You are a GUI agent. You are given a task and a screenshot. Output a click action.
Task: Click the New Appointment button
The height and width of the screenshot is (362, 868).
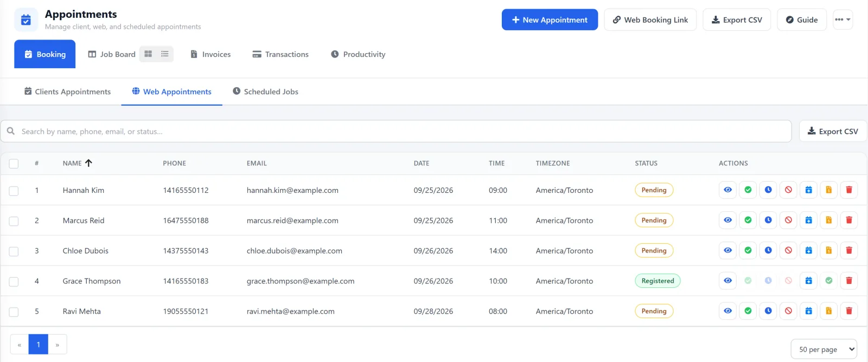tap(550, 20)
